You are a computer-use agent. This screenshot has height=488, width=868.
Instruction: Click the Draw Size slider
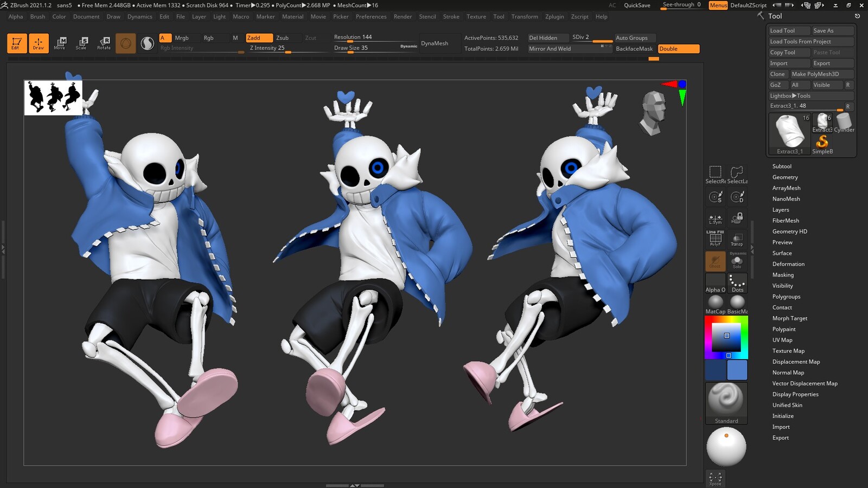pyautogui.click(x=374, y=48)
